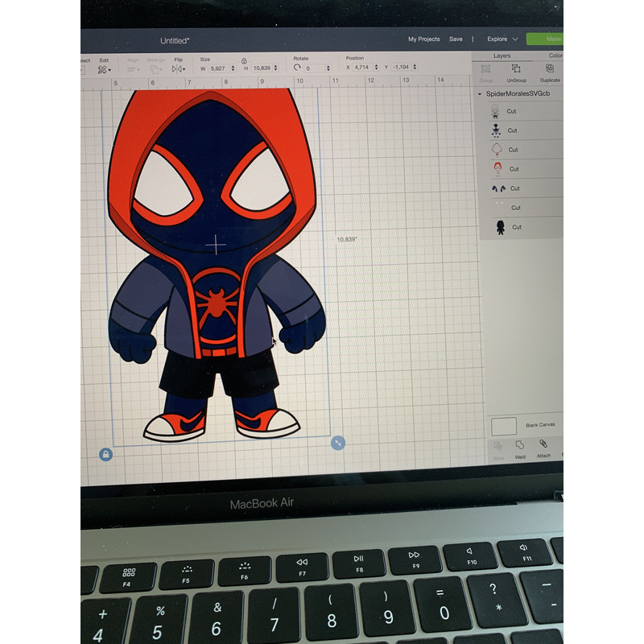Toggle the lock icon at selection's bottom-left
The image size is (644, 644).
point(105,455)
